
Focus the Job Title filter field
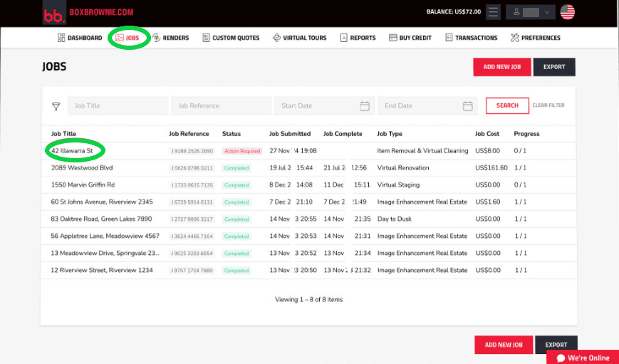pos(118,106)
